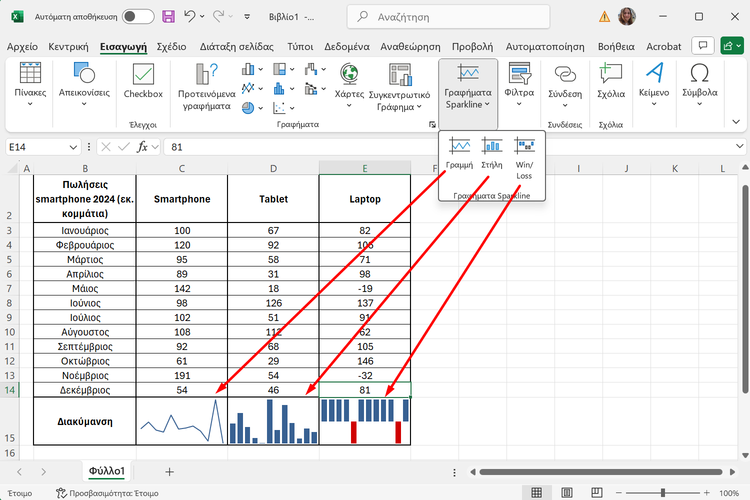Insert hierarchy chart icon
750x500 pixels.
(x=280, y=69)
